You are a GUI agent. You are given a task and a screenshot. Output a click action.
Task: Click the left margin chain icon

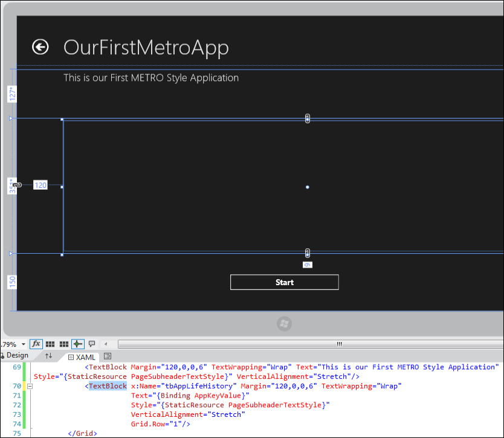pos(18,185)
